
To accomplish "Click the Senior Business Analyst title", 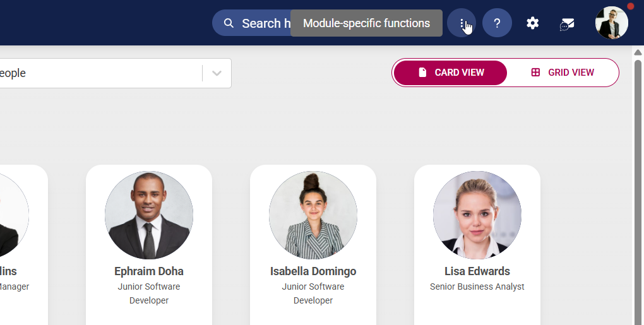I will [477, 287].
